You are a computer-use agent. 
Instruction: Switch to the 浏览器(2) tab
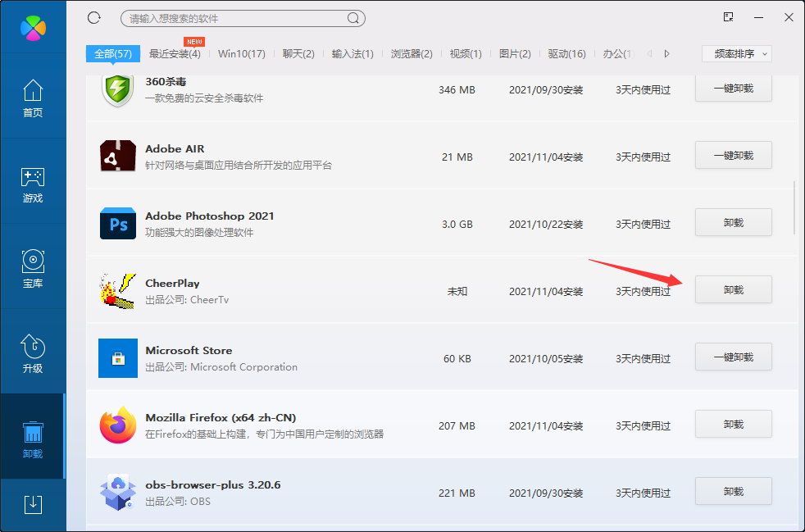[x=412, y=53]
